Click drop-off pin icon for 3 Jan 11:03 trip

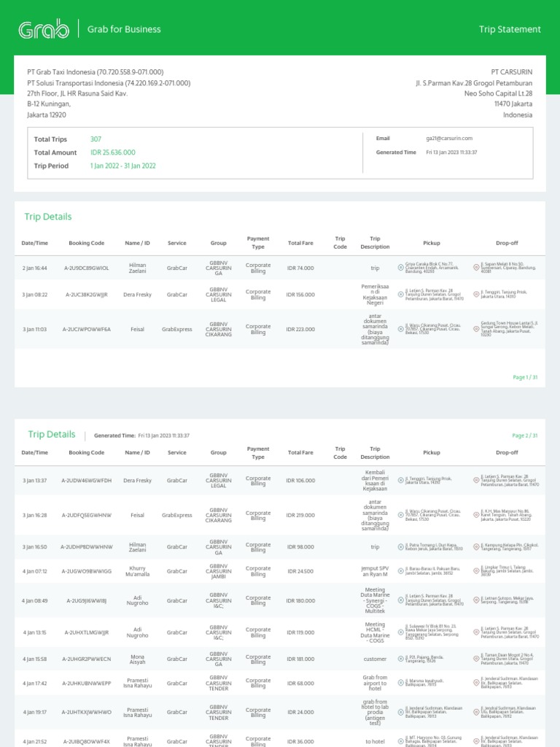coord(476,330)
